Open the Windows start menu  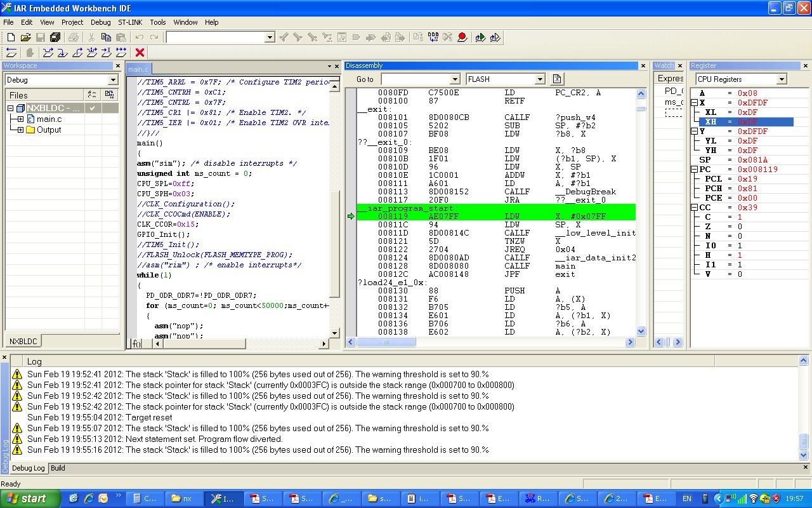coord(30,498)
